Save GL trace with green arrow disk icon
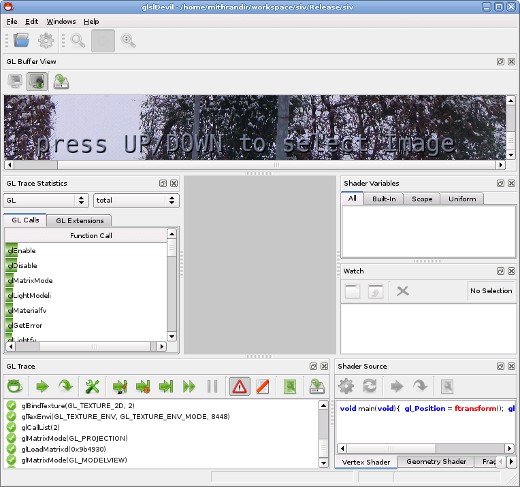520x487 pixels. [317, 387]
